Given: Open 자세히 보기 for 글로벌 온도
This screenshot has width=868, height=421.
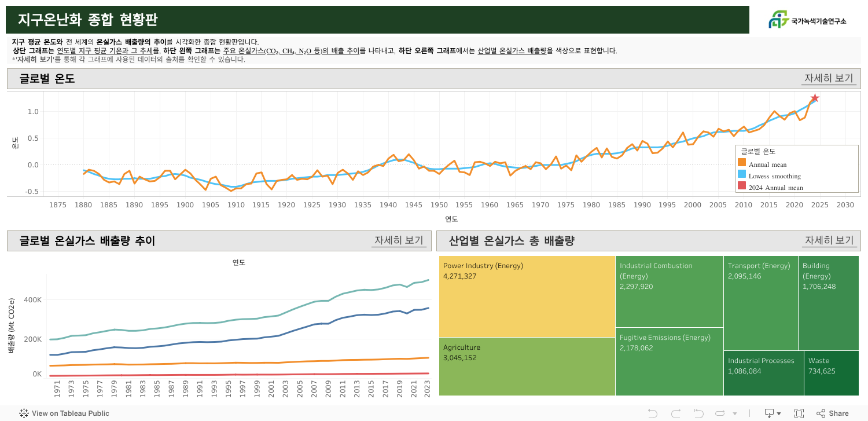Looking at the screenshot, I should (829, 78).
